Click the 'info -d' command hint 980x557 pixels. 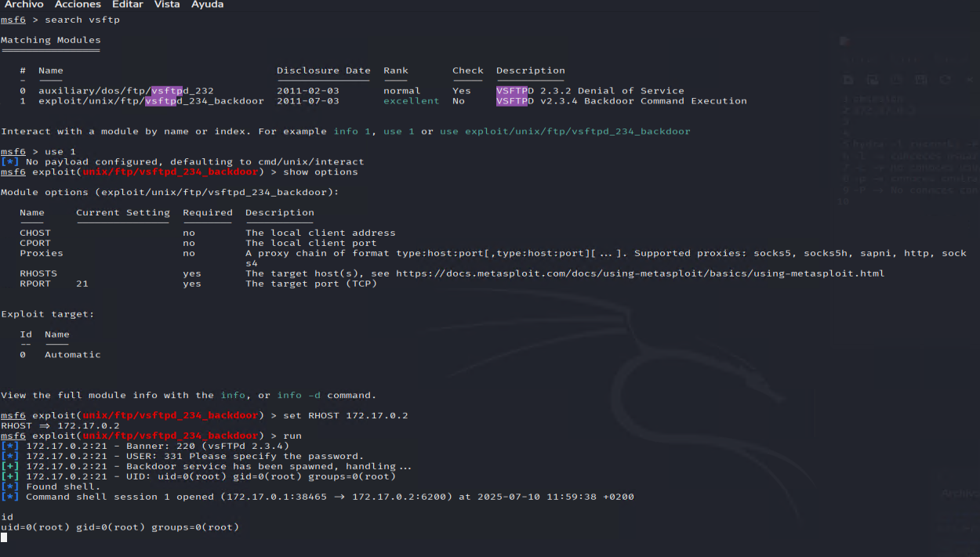pos(299,396)
